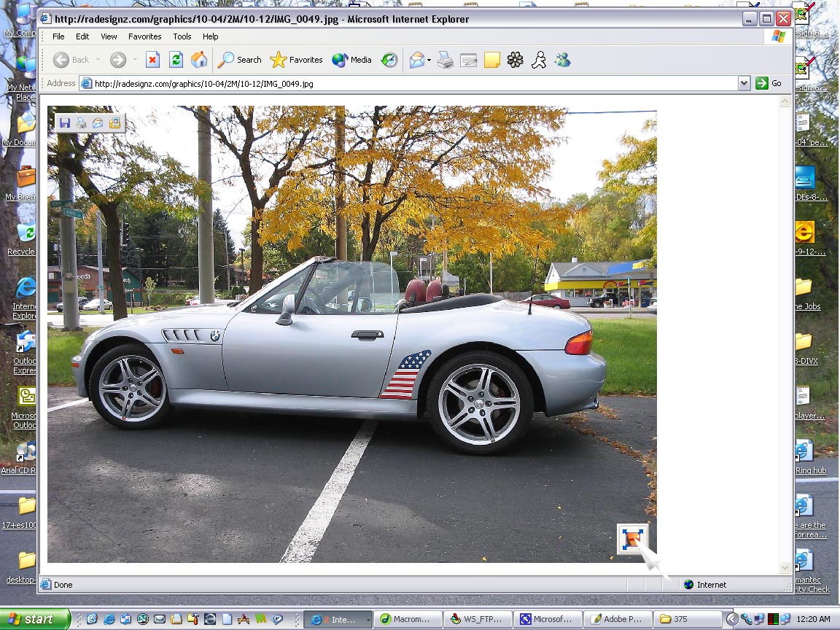This screenshot has width=840, height=630.
Task: Open the Media toolbar button
Action: point(352,60)
